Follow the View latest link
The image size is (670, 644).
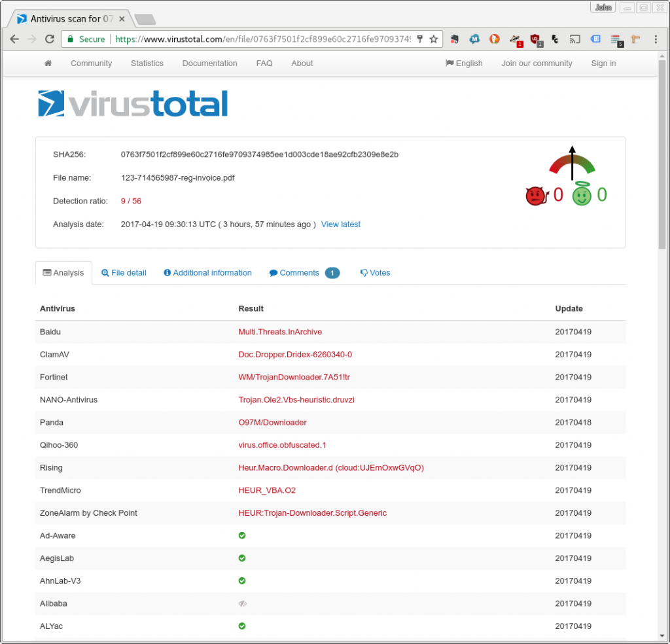(x=340, y=224)
